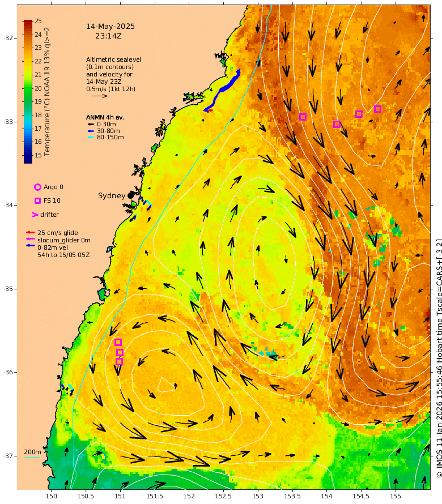
Task: Click the temperature color bar
Action: tap(28, 92)
